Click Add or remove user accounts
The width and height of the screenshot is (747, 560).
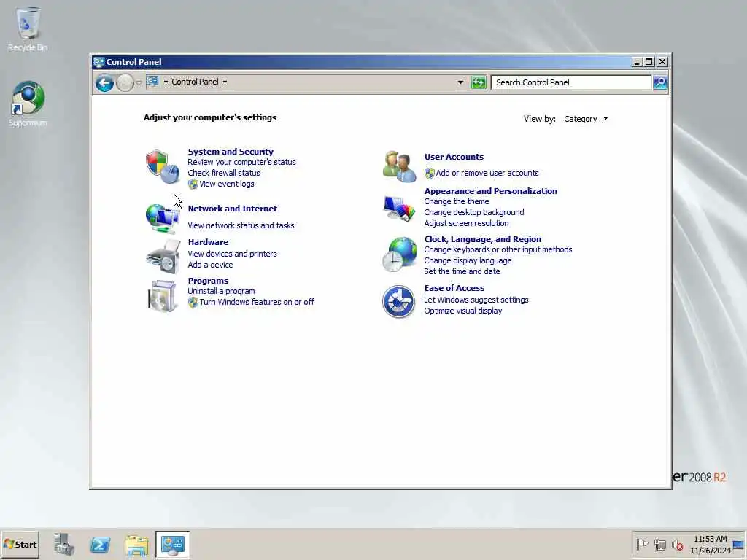pyautogui.click(x=487, y=173)
